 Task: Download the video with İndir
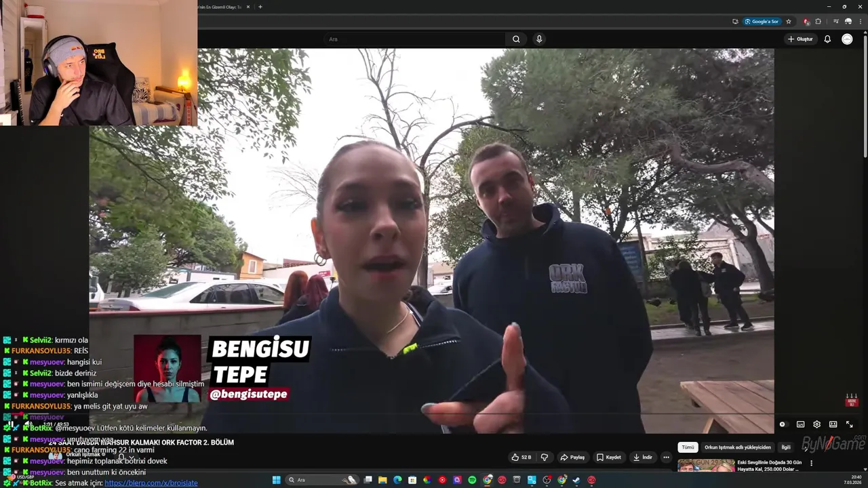tap(643, 457)
